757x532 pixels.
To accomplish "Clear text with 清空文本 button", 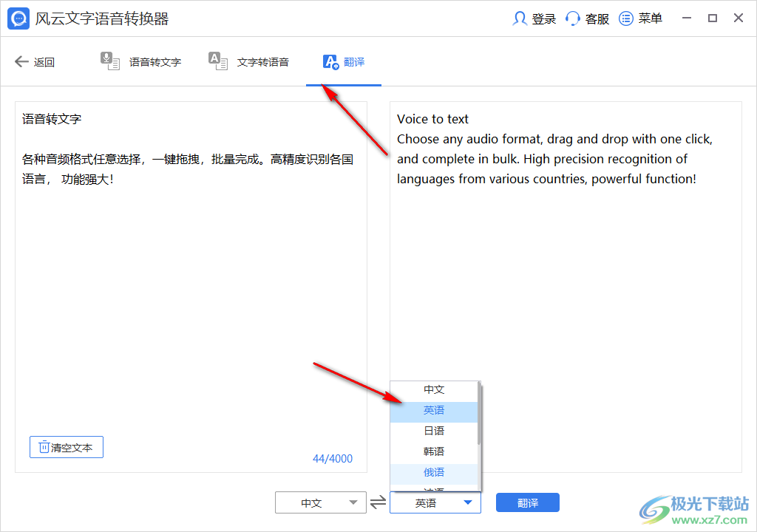I will click(x=66, y=447).
